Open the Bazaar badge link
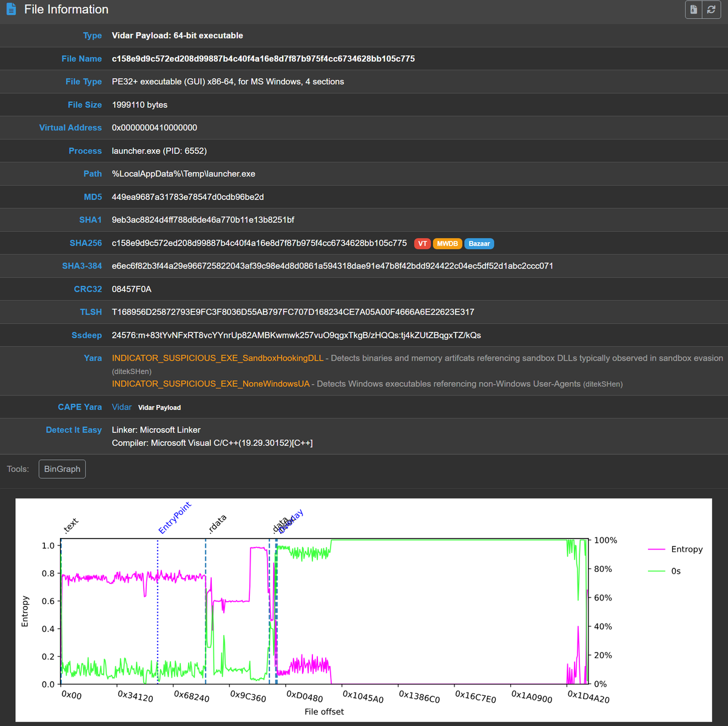This screenshot has height=726, width=728. coord(479,244)
